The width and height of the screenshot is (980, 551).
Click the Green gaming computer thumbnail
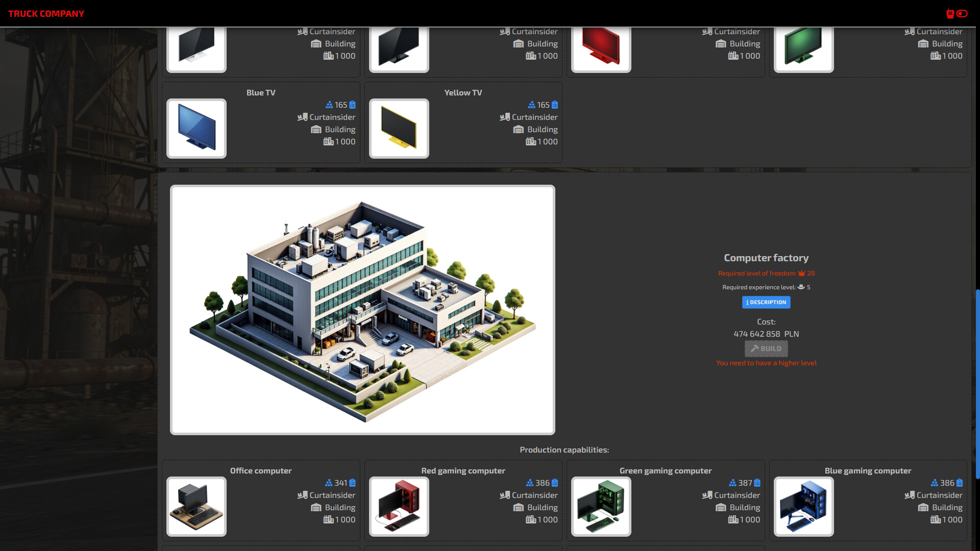pos(601,507)
